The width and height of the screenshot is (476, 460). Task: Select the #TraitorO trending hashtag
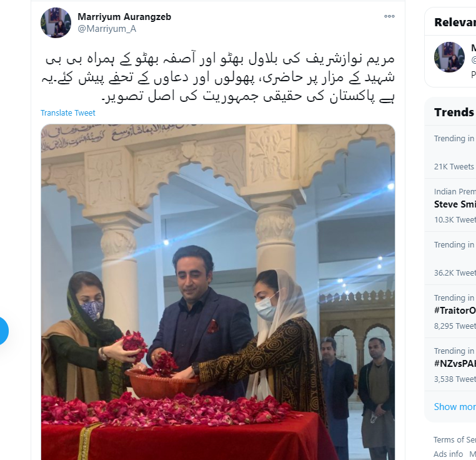pyautogui.click(x=455, y=311)
